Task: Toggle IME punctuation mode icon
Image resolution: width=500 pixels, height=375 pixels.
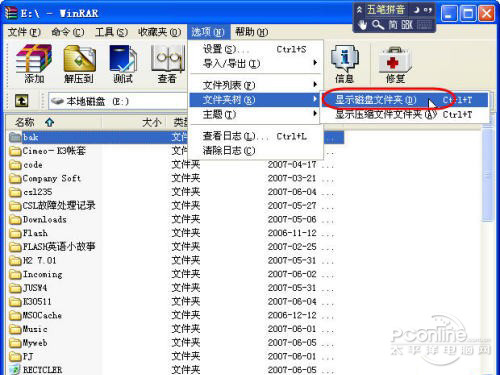Action: (x=428, y=10)
